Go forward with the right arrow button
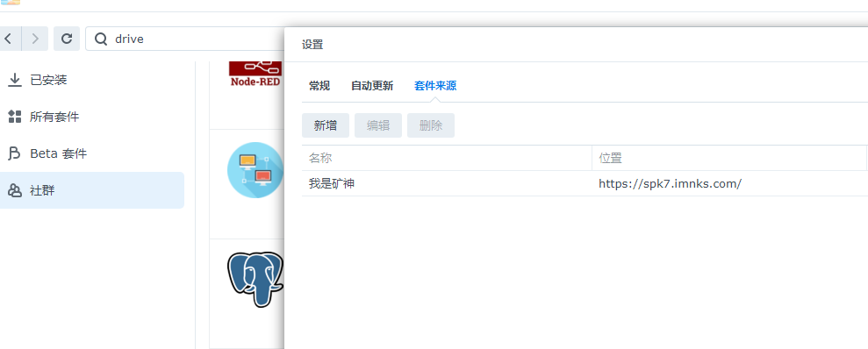 (35, 39)
